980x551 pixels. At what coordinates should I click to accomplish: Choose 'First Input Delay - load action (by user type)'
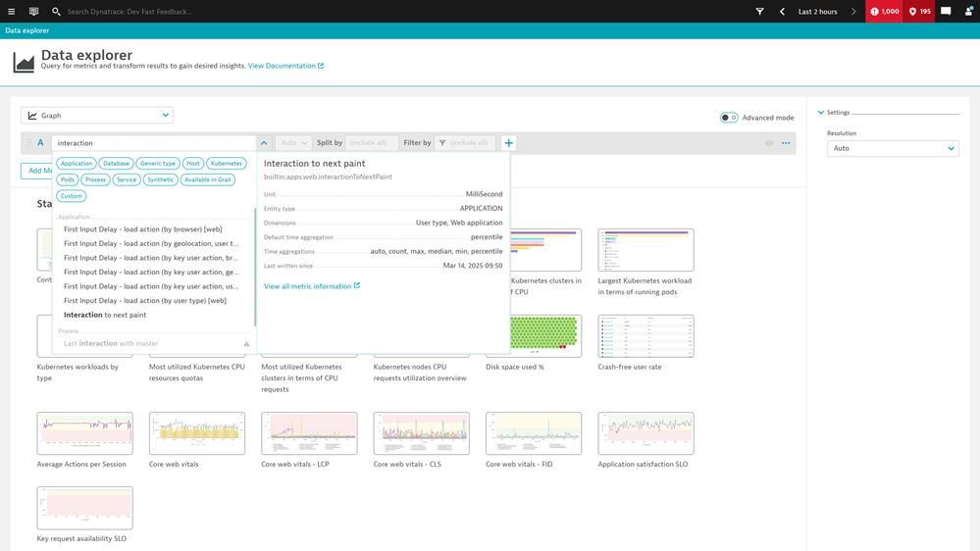[x=144, y=301]
